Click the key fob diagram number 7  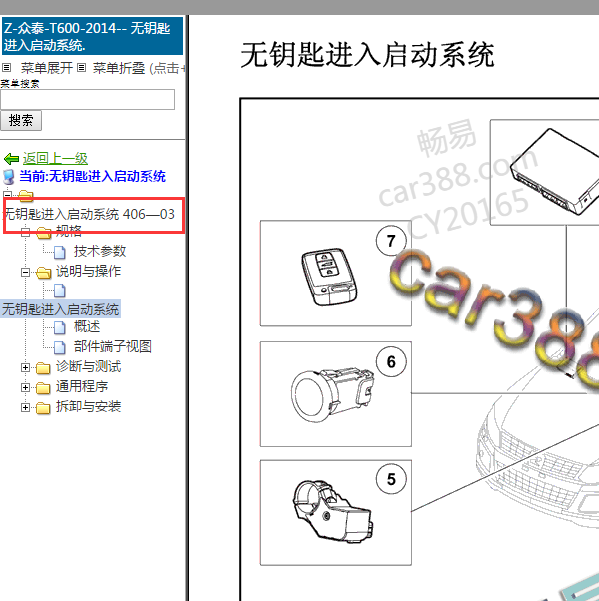pos(391,241)
